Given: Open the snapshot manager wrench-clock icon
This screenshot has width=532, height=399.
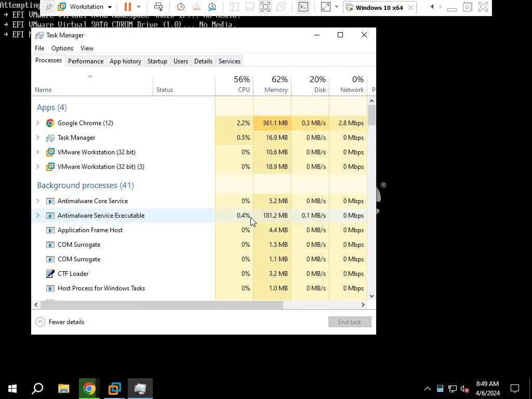Looking at the screenshot, I should click(x=212, y=7).
